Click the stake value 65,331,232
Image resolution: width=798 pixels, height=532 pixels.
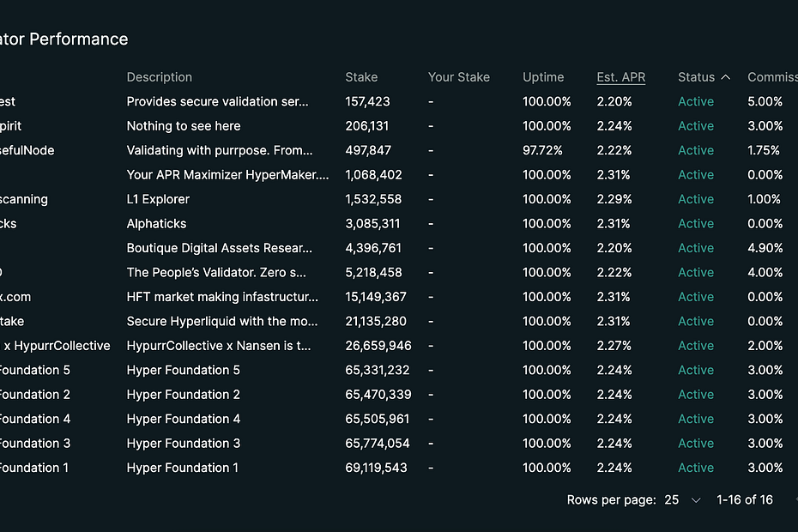click(377, 371)
